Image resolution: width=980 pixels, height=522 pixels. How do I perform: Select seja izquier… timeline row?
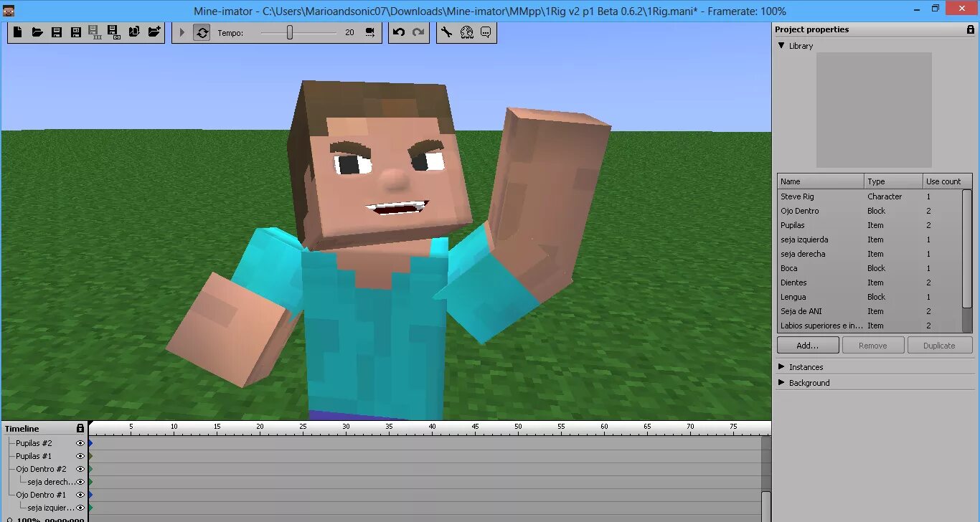(x=50, y=508)
